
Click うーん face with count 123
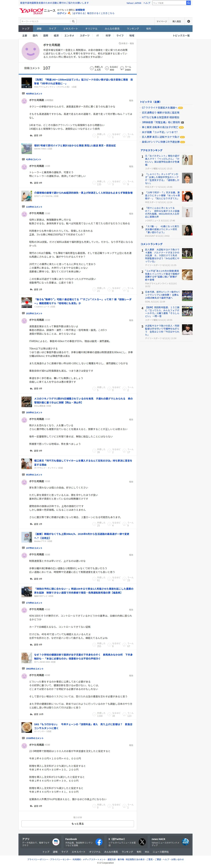(x=125, y=714)
